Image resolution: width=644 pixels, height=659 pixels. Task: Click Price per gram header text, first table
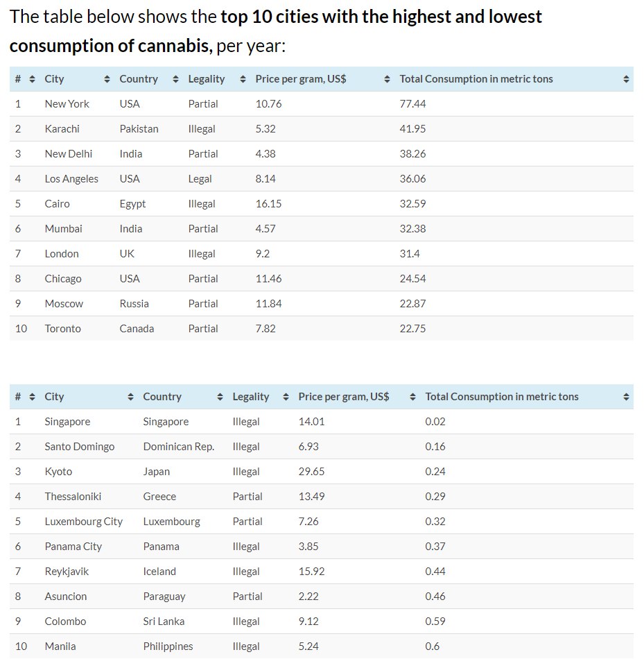(301, 79)
